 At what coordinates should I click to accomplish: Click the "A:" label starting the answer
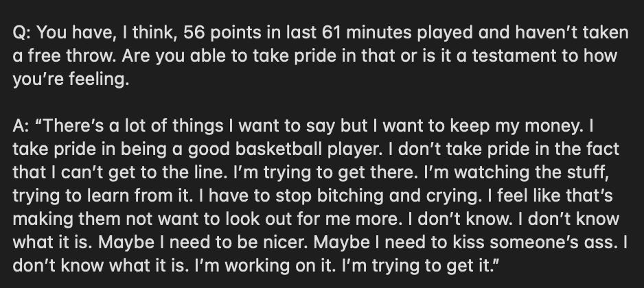pyautogui.click(x=21, y=126)
